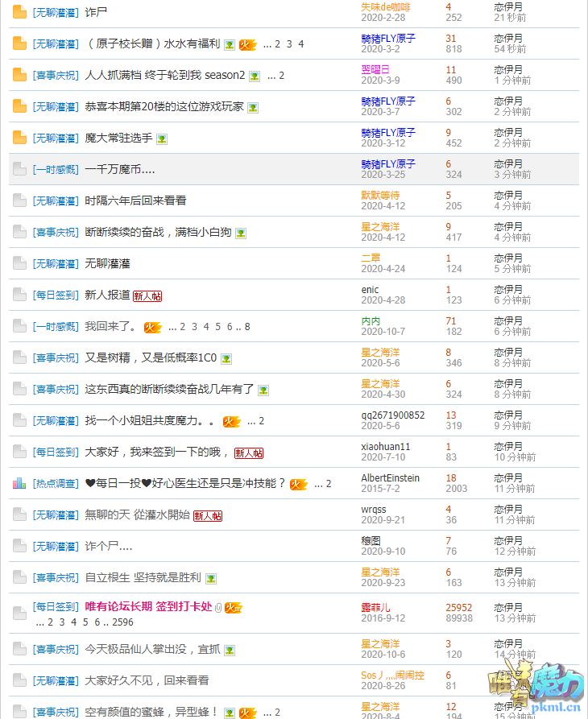Open the thread 断断续续的奋战,满档小白狗
588x719 pixels.
pos(158,233)
